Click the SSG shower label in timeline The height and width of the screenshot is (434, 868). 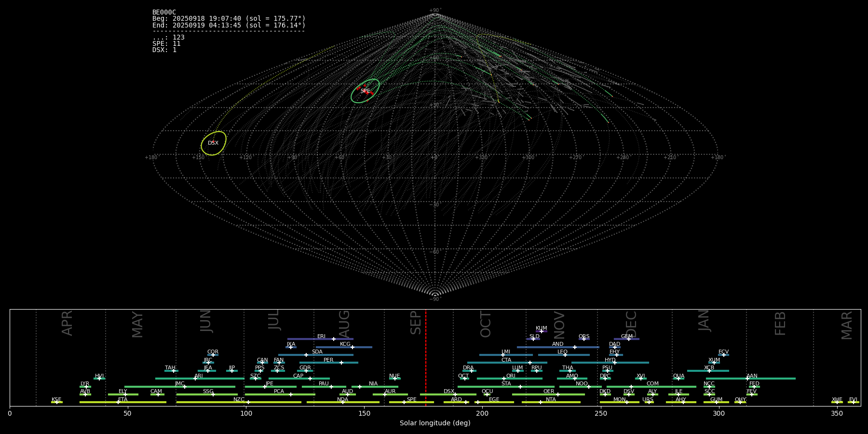[208, 392]
